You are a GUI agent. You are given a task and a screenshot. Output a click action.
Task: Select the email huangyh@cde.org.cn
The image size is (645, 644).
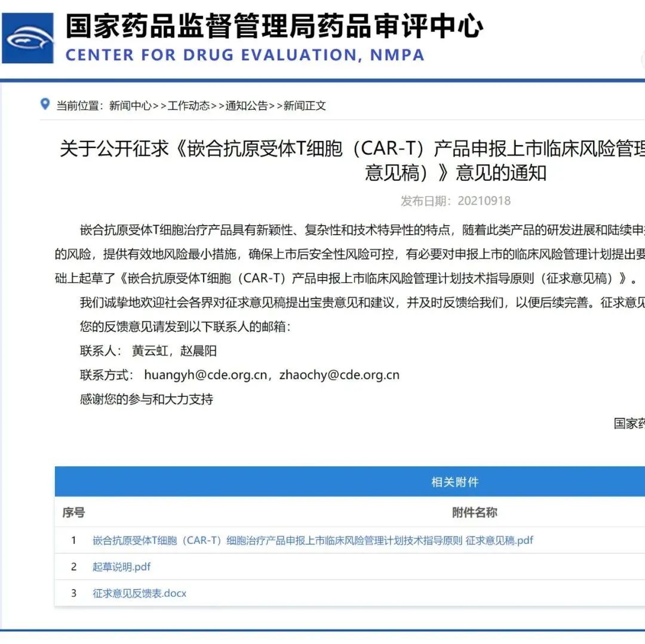pos(205,375)
